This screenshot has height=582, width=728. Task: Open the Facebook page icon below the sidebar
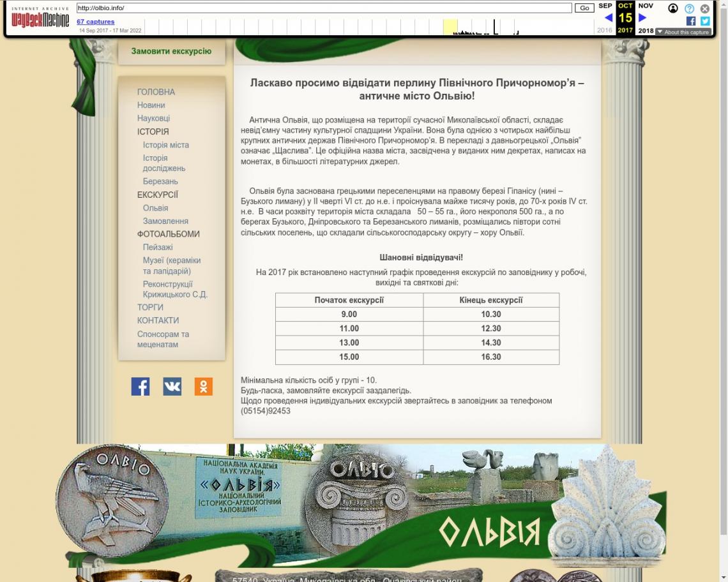tap(140, 386)
